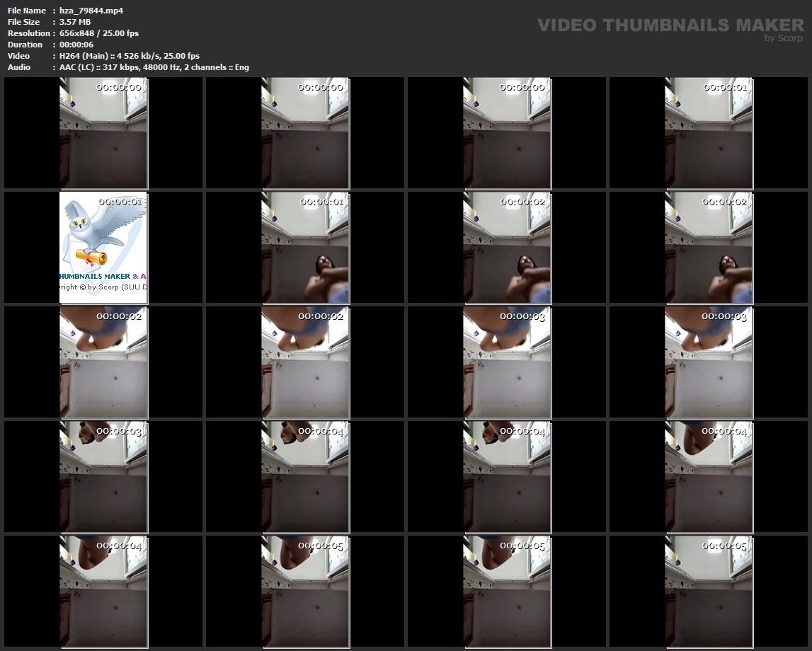Click the duration value 00:00:06
The image size is (812, 651).
pos(76,45)
